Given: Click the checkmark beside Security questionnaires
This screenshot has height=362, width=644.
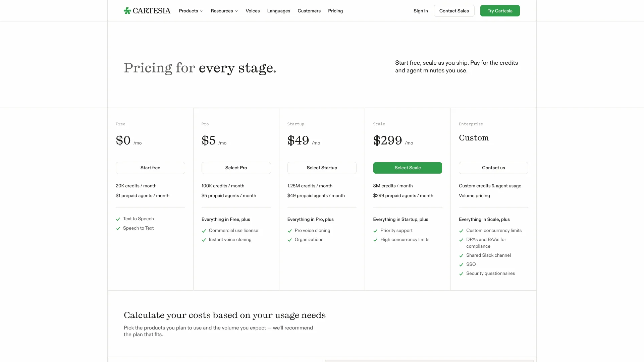Looking at the screenshot, I should click(x=461, y=274).
